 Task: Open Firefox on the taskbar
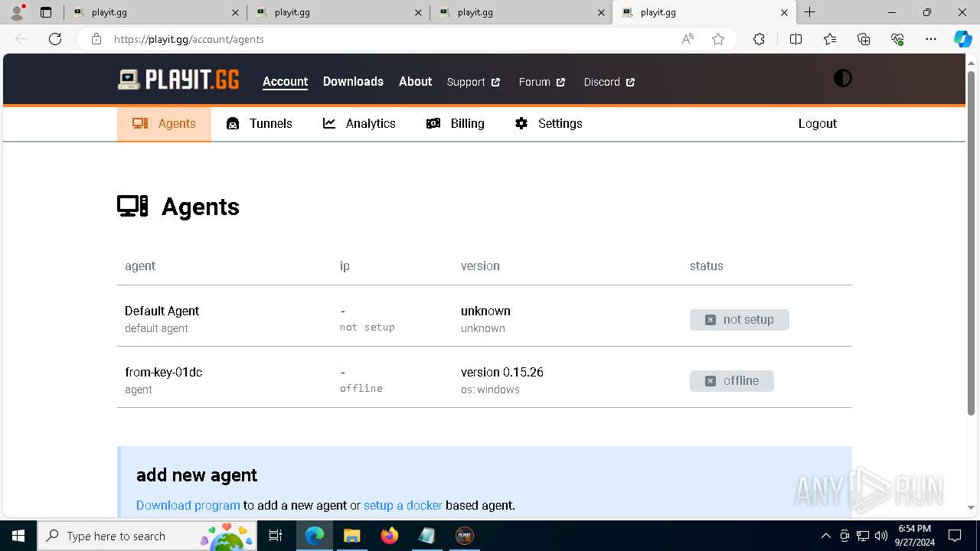pyautogui.click(x=389, y=536)
